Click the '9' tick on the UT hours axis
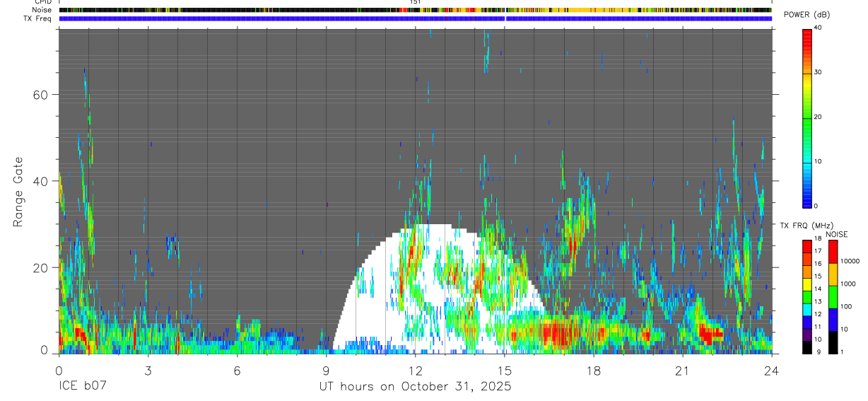Image resolution: width=868 pixels, height=401 pixels. (x=326, y=370)
